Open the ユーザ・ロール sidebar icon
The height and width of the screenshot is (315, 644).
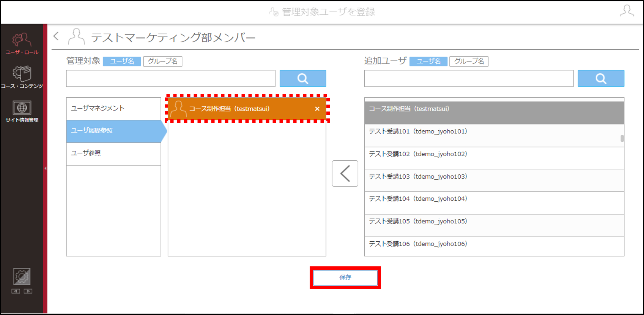point(22,43)
